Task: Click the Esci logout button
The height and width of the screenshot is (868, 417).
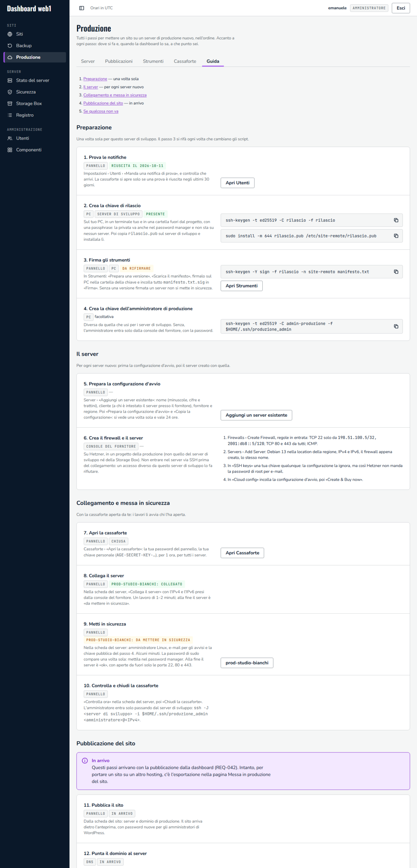Action: (401, 8)
